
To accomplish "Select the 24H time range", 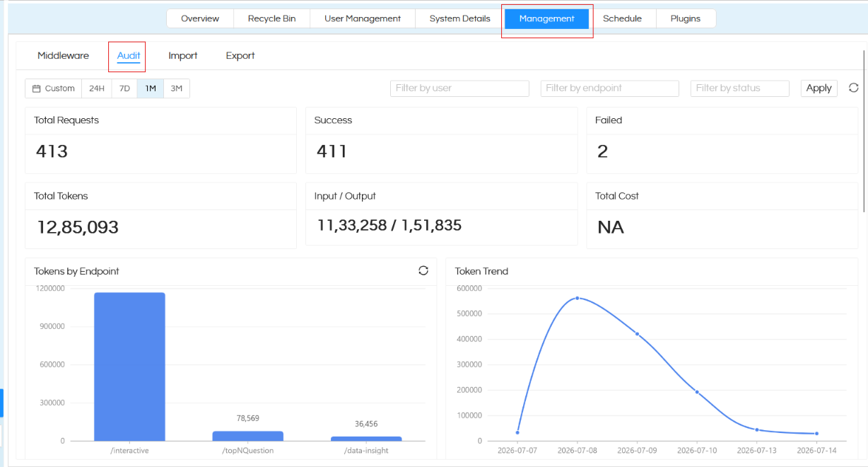I will point(97,88).
